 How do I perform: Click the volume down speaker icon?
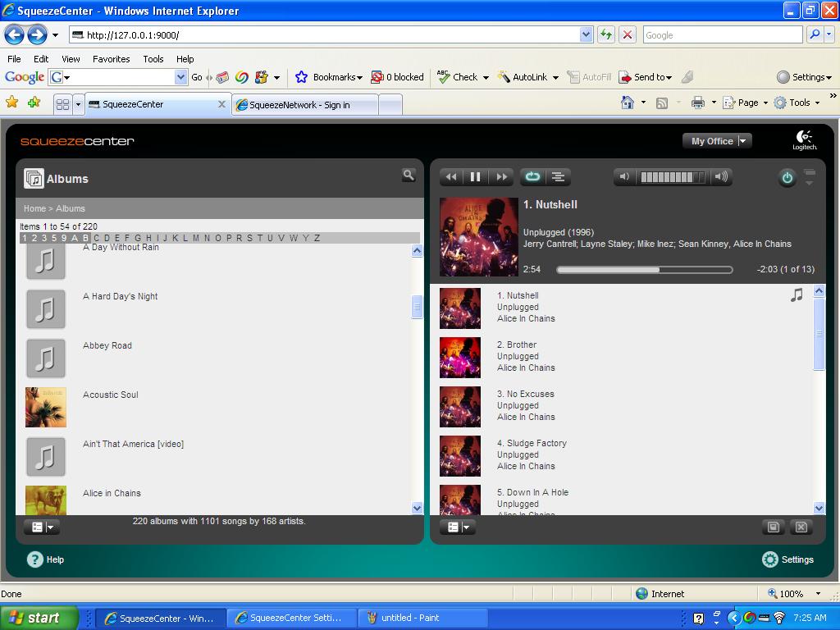[x=624, y=176]
